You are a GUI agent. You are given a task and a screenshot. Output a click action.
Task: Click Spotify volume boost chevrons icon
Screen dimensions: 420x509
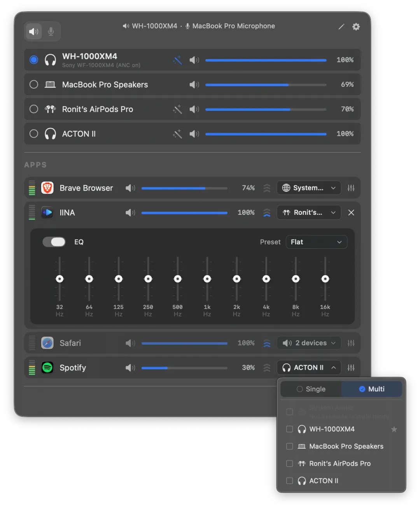tap(267, 368)
